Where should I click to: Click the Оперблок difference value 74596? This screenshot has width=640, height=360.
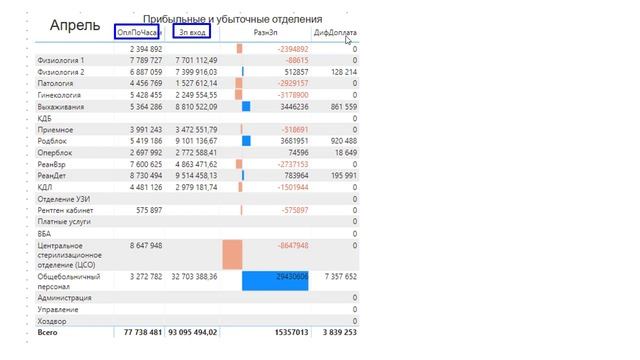click(299, 153)
